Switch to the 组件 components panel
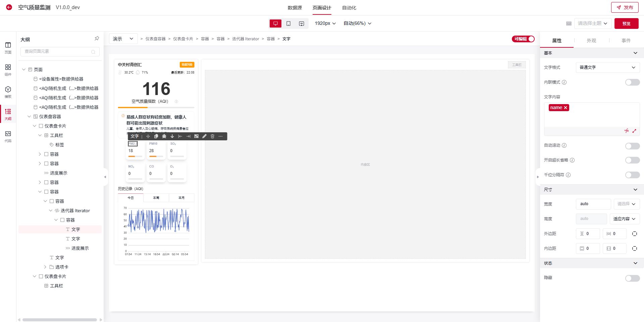 click(x=8, y=69)
